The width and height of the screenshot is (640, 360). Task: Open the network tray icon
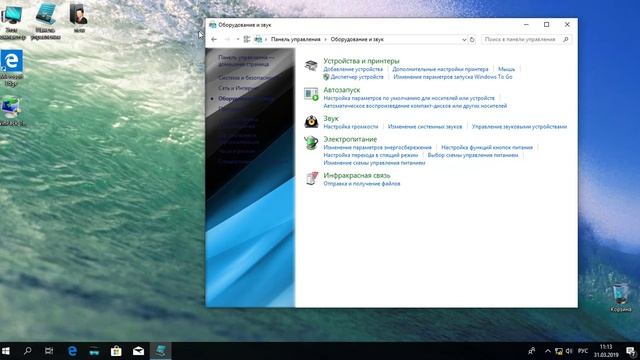(559, 351)
